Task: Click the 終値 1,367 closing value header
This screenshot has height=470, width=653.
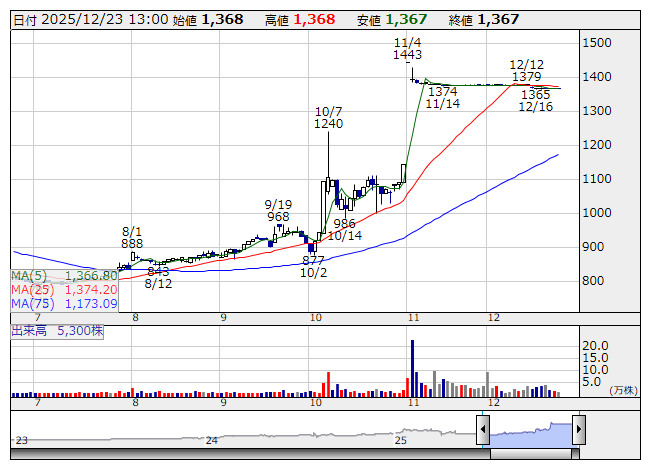Action: [x=484, y=20]
